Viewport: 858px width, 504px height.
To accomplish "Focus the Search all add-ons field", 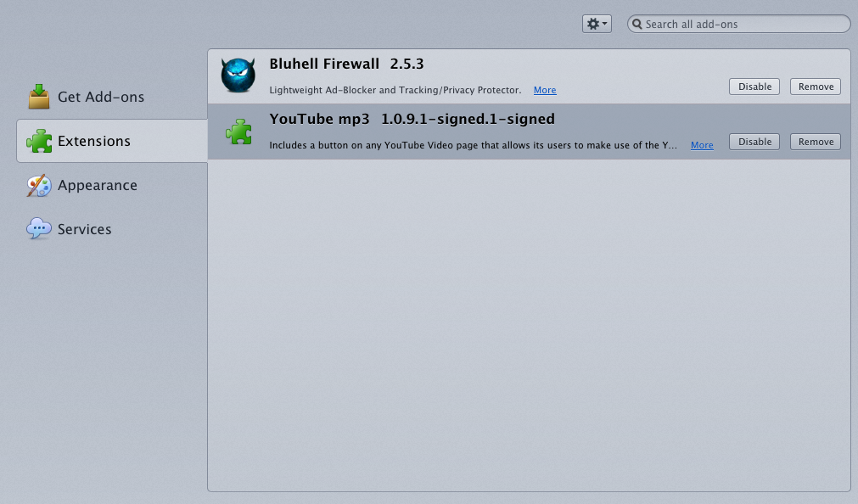I will click(738, 24).
